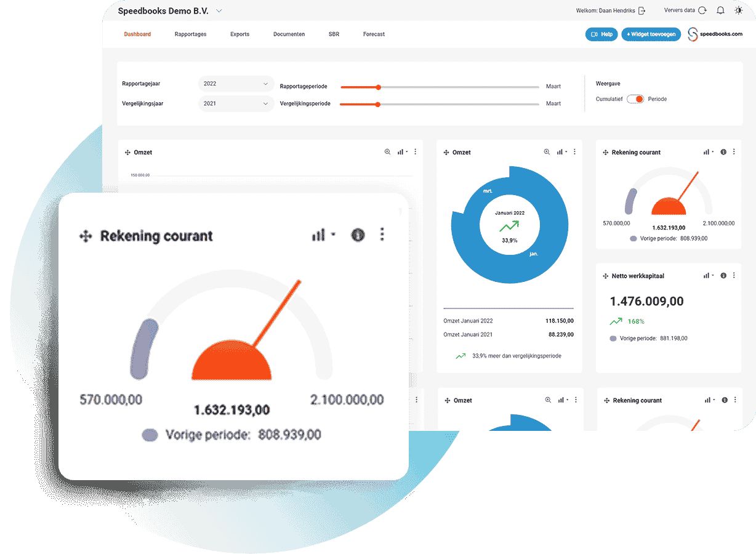Click the Omzet Januari 2022 amount 118.150,00

coord(560,321)
